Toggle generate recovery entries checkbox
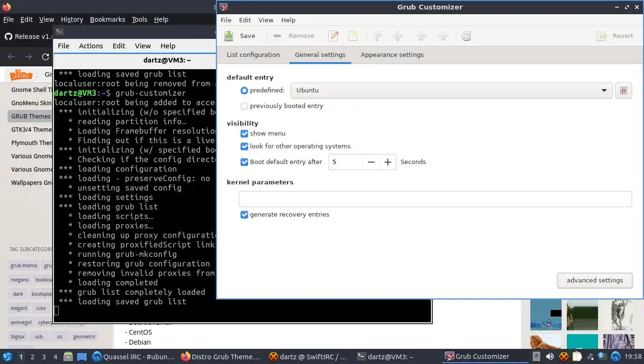Image resolution: width=644 pixels, height=364 pixels. coord(244,215)
